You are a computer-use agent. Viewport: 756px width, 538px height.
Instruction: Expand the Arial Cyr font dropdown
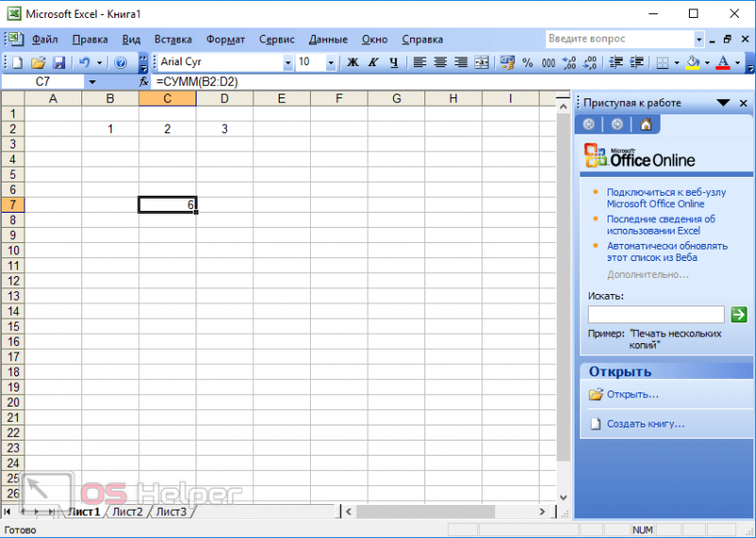click(x=288, y=62)
